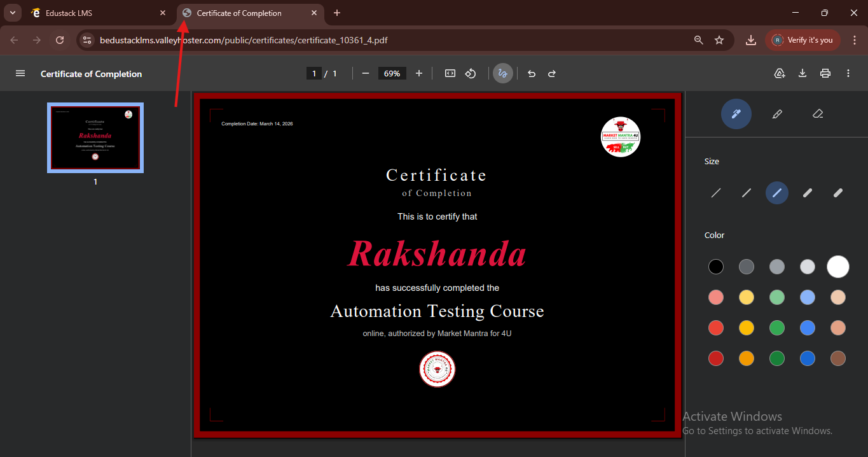868x457 pixels.
Task: Open the tab search dropdown arrow
Action: (12, 13)
